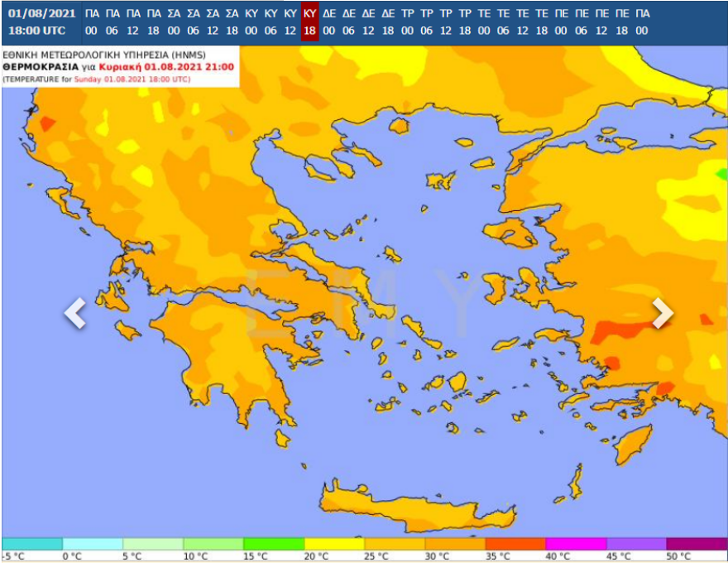Viewport: 728px width, 563px height.
Task: Switch to ΤΕ 18 forecast slot
Action: point(541,22)
